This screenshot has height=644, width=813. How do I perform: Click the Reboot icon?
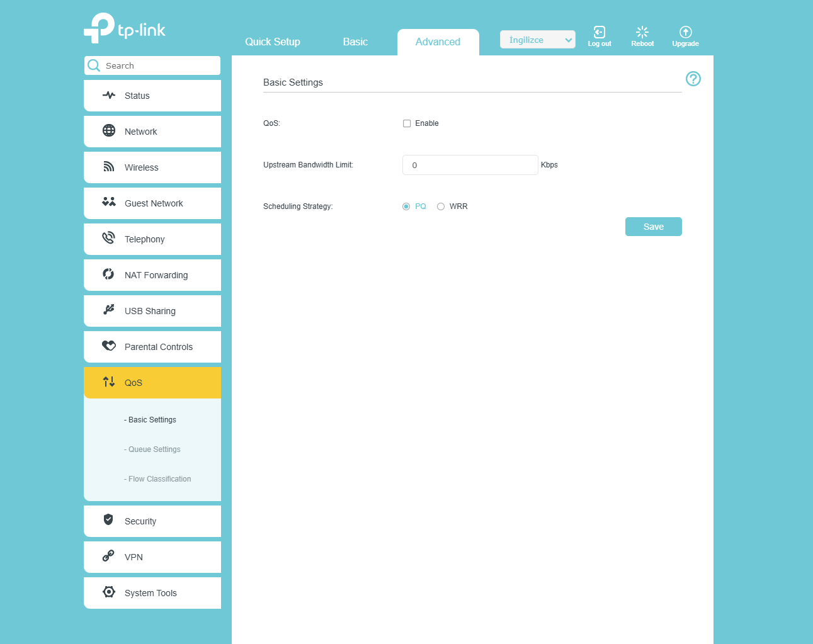click(x=642, y=32)
